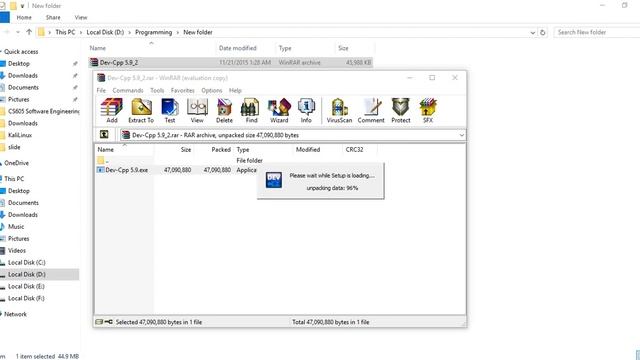
Task: Open Local Disk (E:)
Action: click(x=26, y=287)
